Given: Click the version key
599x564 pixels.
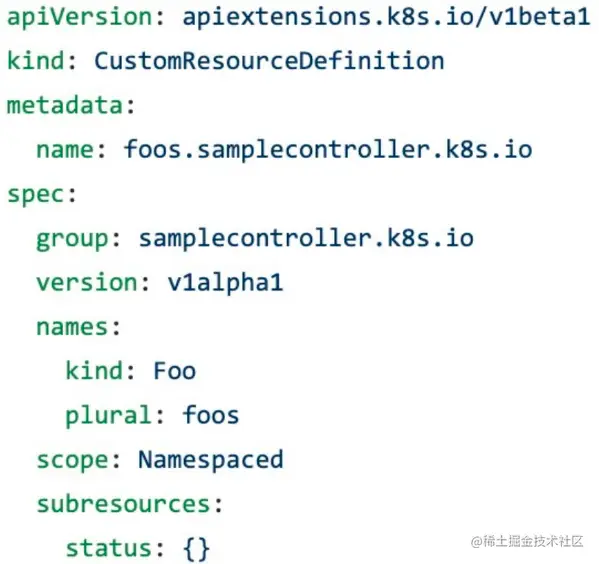Looking at the screenshot, I should pos(87,283).
